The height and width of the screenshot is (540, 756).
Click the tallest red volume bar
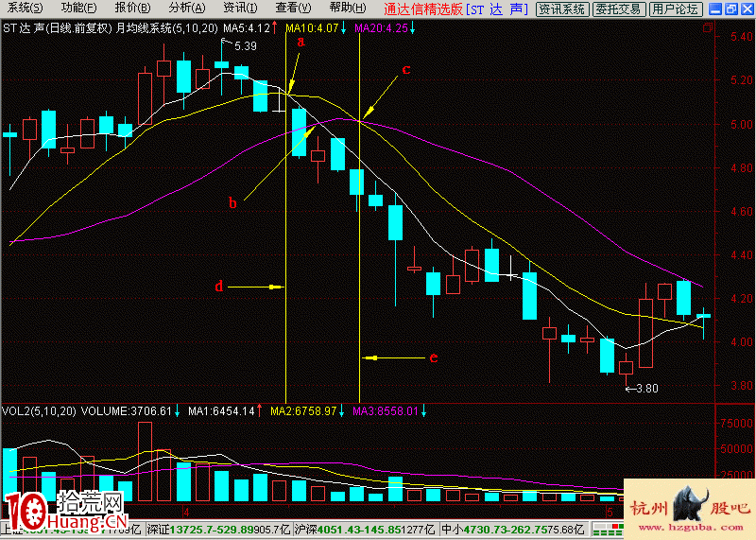click(x=146, y=462)
